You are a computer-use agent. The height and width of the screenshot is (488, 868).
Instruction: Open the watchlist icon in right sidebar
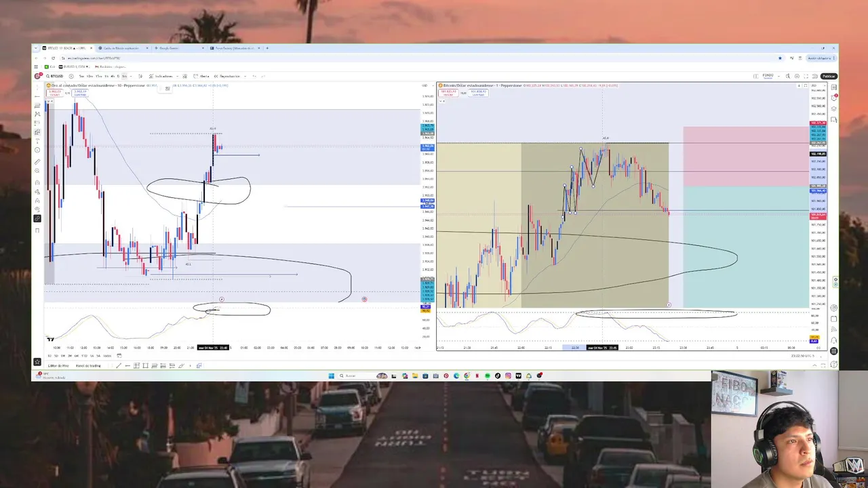click(x=834, y=87)
